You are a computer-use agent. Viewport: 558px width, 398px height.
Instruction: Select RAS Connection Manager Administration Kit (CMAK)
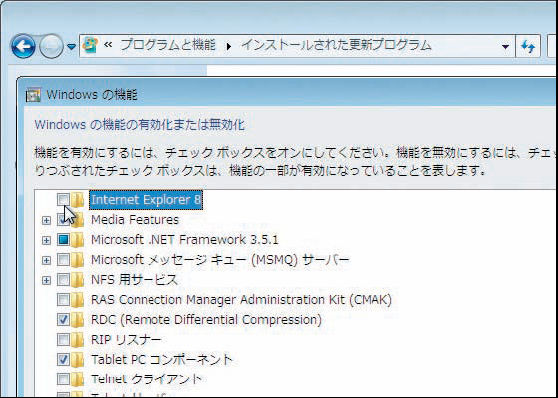click(x=241, y=300)
